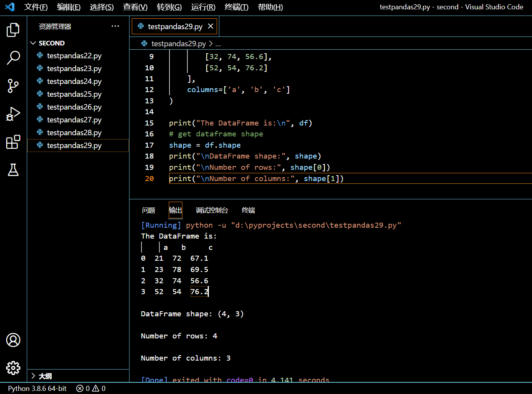This screenshot has height=394, width=532.
Task: Open the 转到(G) menu
Action: (x=169, y=7)
